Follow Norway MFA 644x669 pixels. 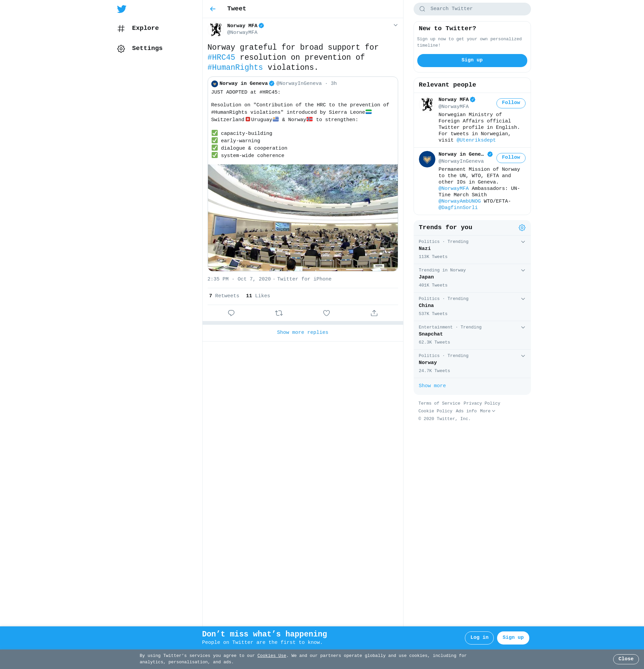tap(511, 103)
